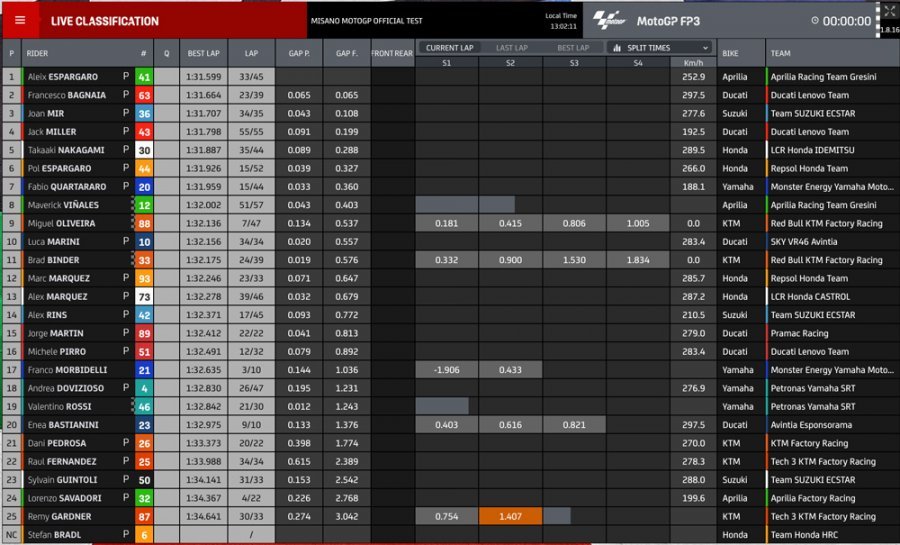Switch timing view to Best Lap
The height and width of the screenshot is (545, 900).
(573, 47)
